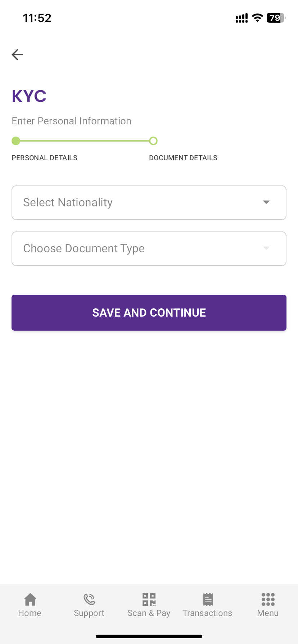Tap the PERSONAL DETAILS step label
Viewport: 298px width, 644px height.
pyautogui.click(x=45, y=158)
